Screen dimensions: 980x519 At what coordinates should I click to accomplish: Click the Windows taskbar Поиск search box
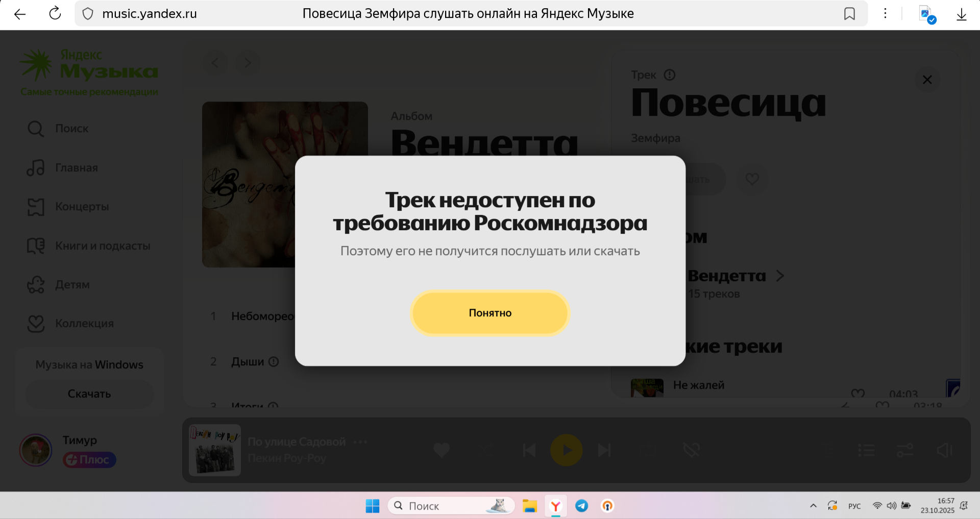coord(451,506)
